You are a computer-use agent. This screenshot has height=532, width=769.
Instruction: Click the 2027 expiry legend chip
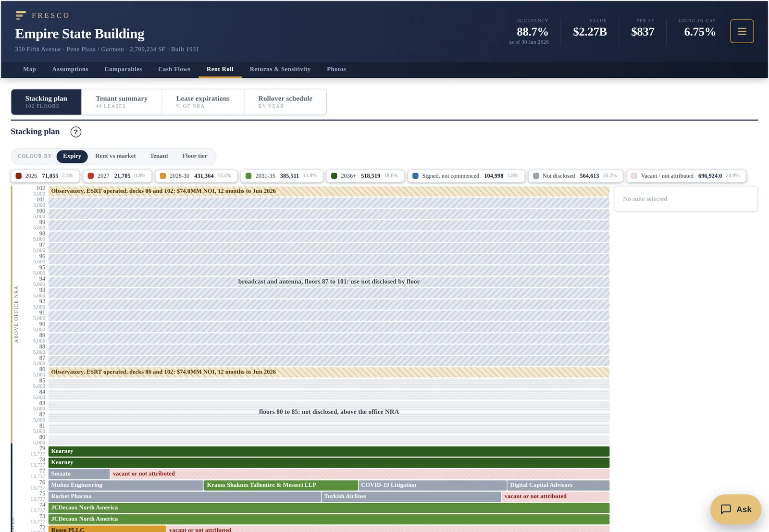[117, 176]
